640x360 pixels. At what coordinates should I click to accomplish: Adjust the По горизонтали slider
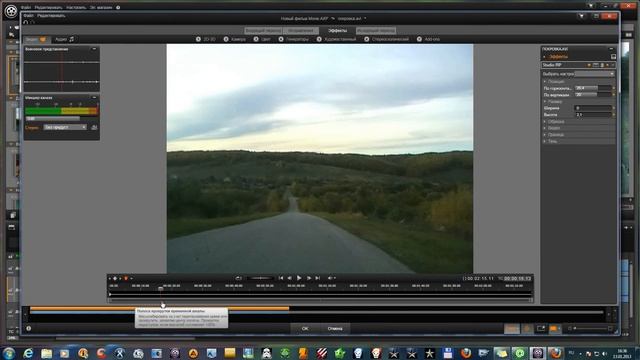click(x=593, y=88)
